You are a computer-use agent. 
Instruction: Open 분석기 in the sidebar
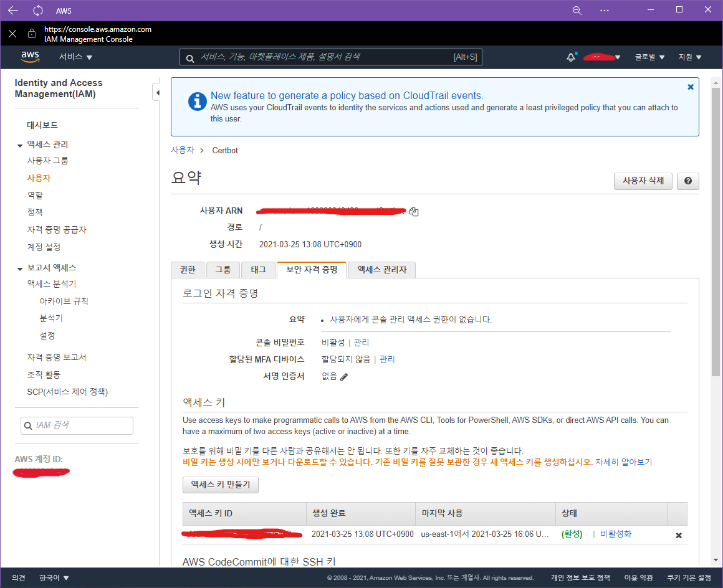(x=50, y=318)
